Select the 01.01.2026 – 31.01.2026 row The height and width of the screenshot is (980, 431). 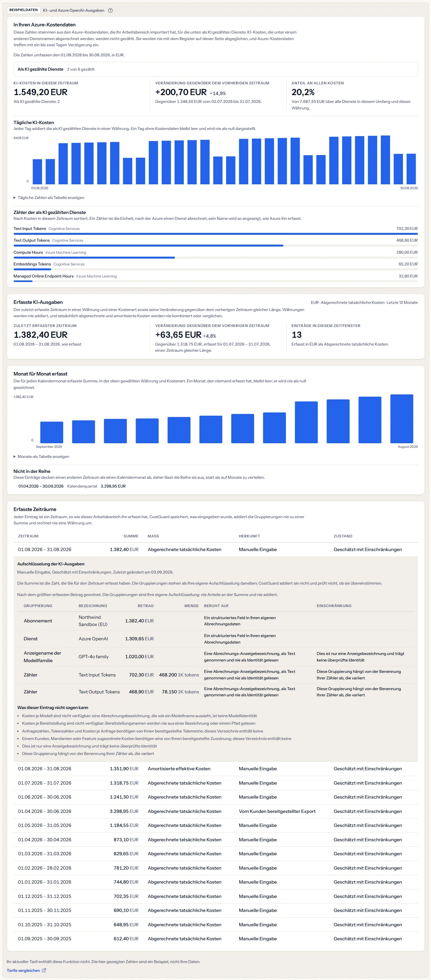(215, 882)
